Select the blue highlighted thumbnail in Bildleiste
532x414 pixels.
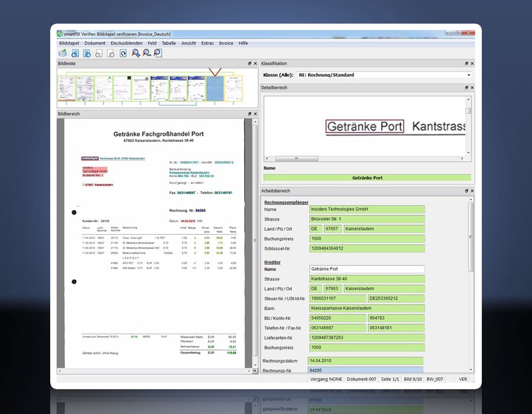pos(216,88)
